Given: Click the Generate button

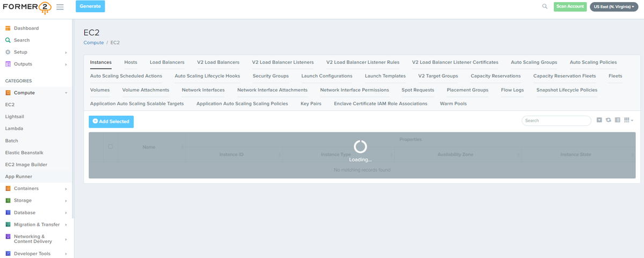Looking at the screenshot, I should coord(90,6).
